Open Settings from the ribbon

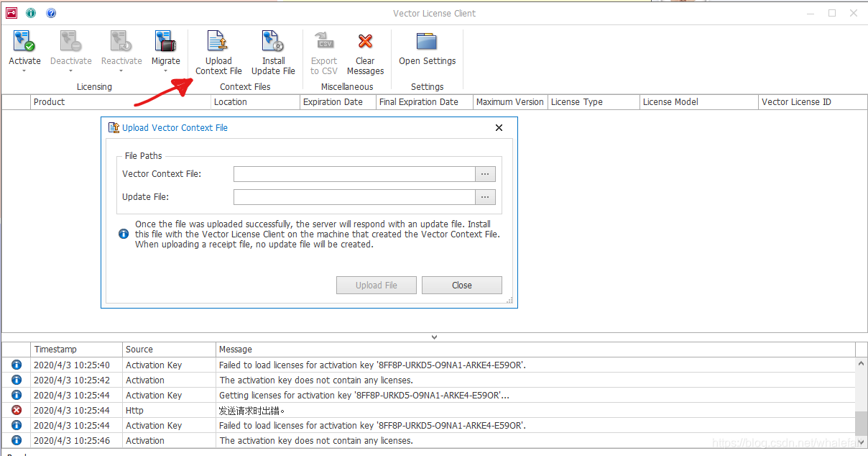[428, 47]
